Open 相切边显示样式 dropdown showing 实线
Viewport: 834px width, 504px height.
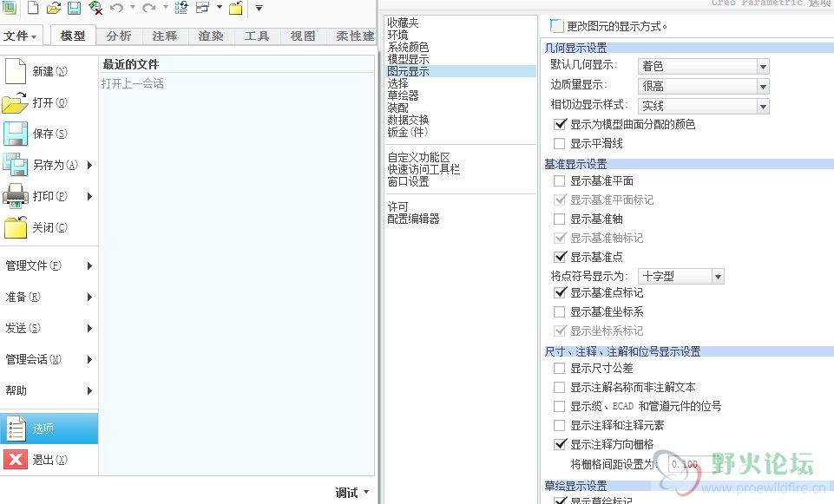click(703, 107)
